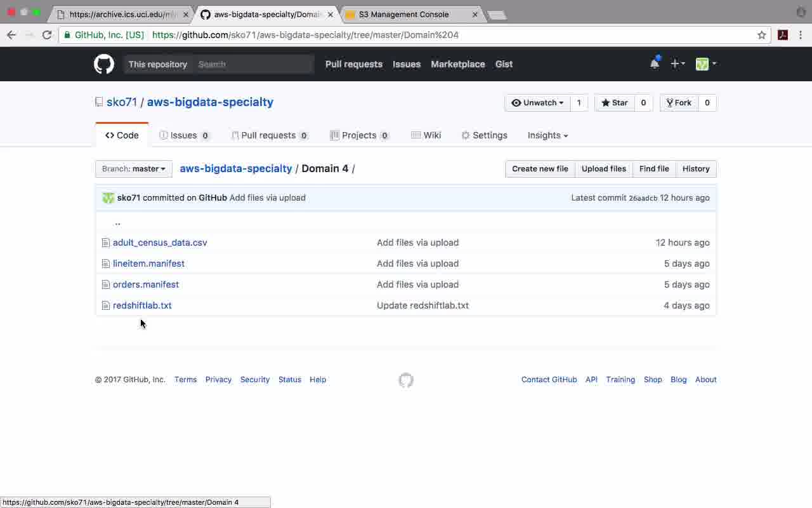812x508 pixels.
Task: Click the file icon next to orders.manifest
Action: tap(106, 284)
